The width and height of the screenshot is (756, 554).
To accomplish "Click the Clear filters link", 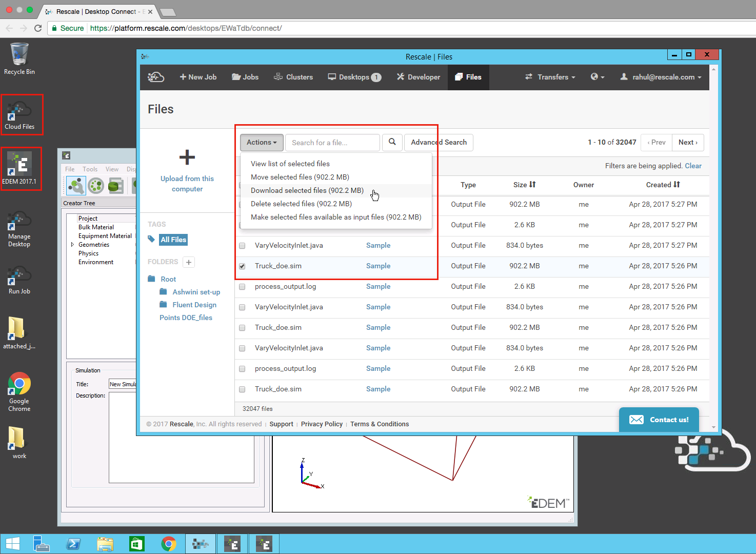I will 693,166.
